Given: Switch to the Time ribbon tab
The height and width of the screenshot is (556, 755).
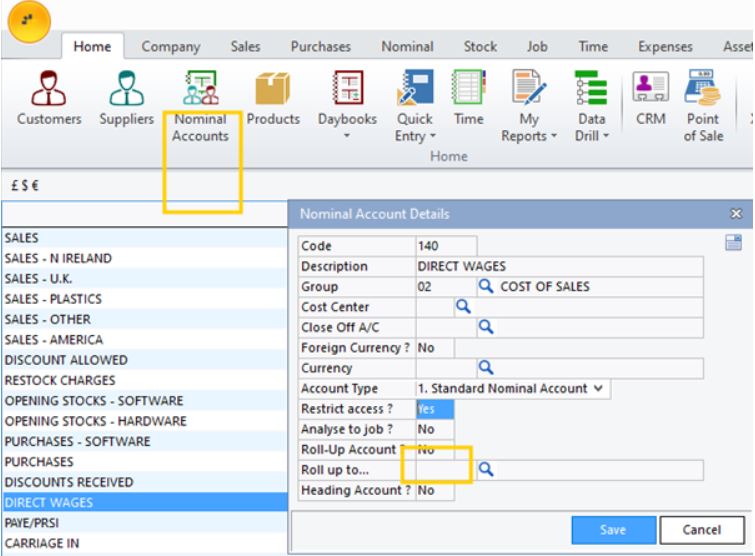Looking at the screenshot, I should point(593,47).
